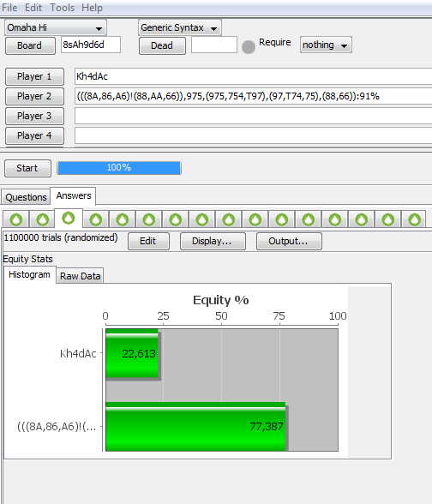
Task: Select the fifteenth green-ring answer tab
Action: 388,219
